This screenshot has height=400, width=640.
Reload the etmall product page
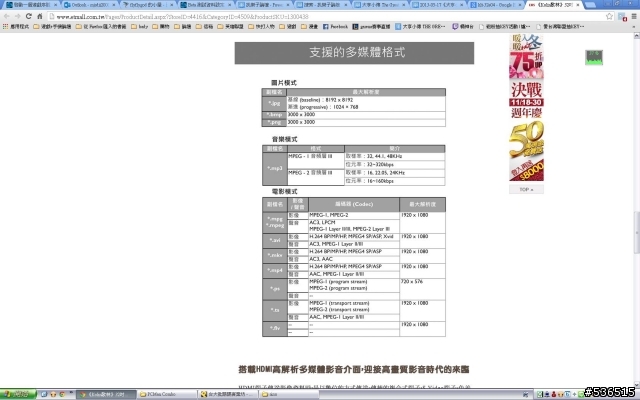pos(29,16)
